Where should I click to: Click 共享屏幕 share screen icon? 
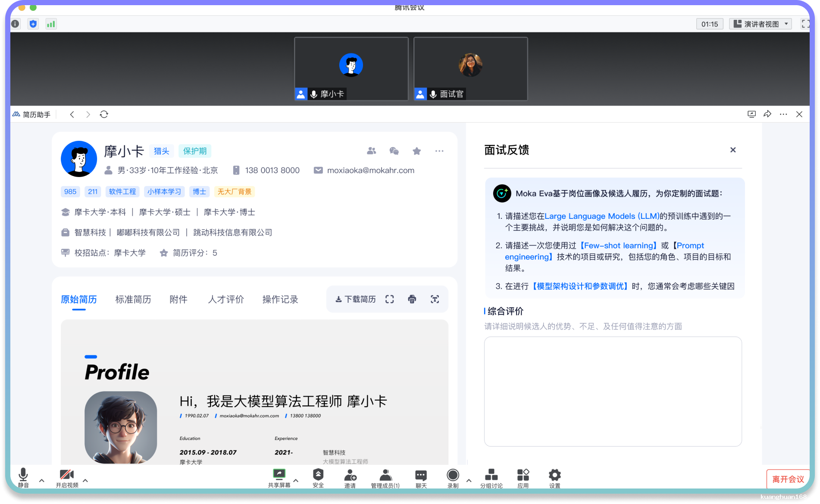tap(279, 478)
